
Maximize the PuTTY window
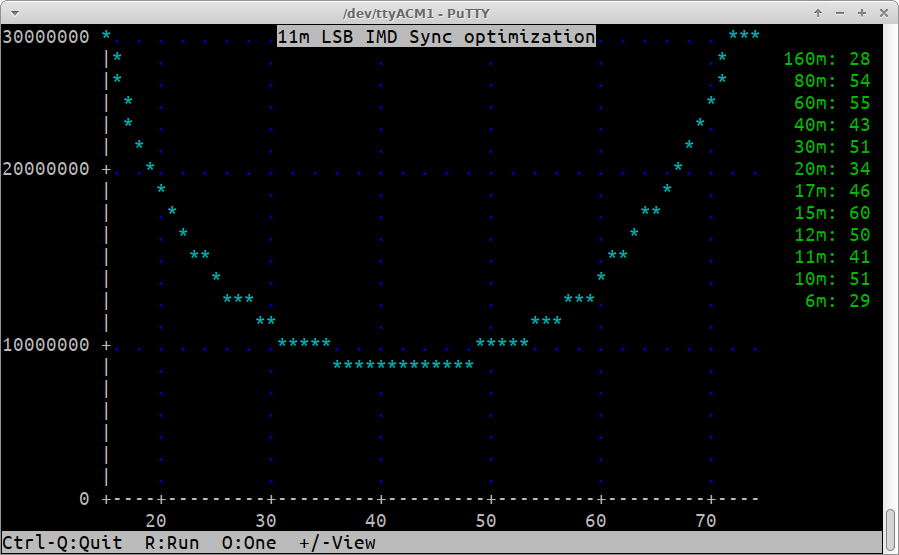pyautogui.click(x=861, y=13)
